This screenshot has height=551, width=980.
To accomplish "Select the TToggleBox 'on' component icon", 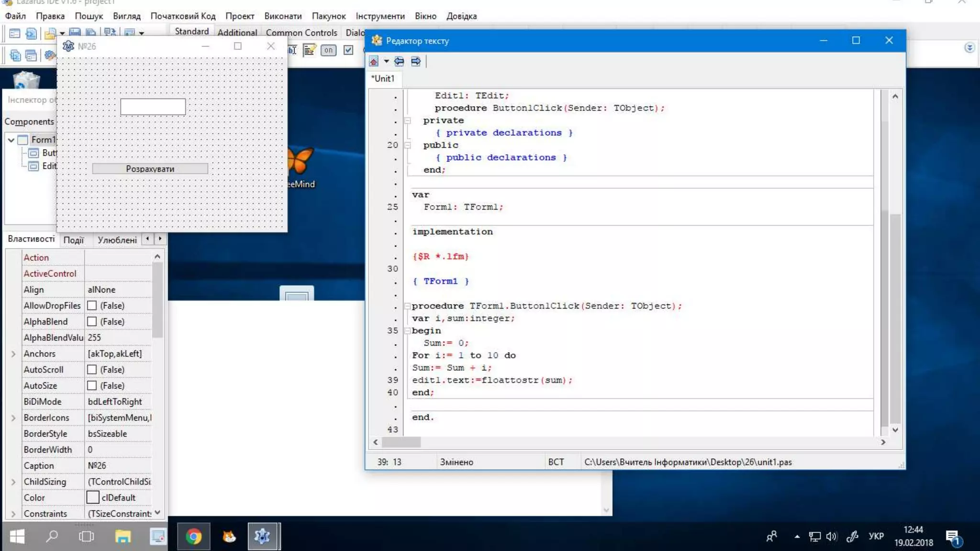I will tap(328, 50).
